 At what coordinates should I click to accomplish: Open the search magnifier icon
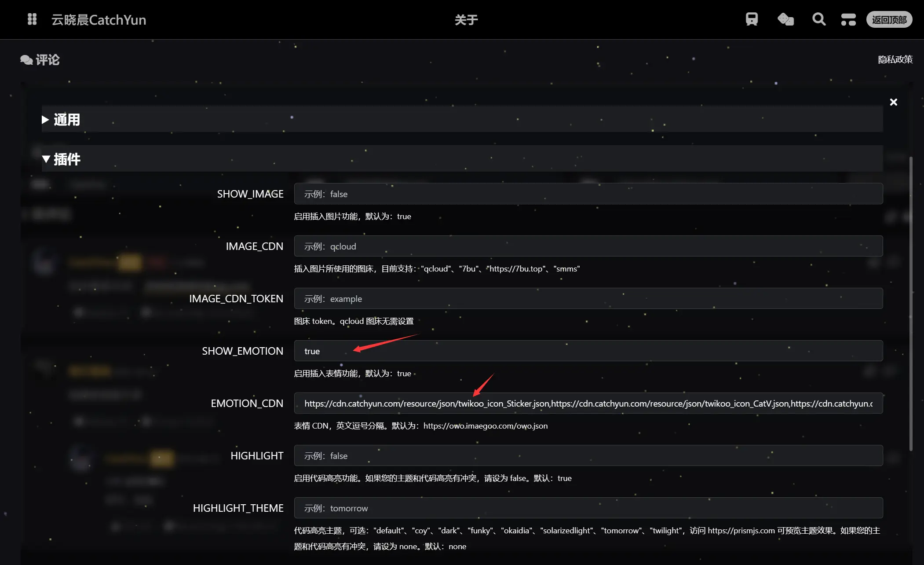818,19
